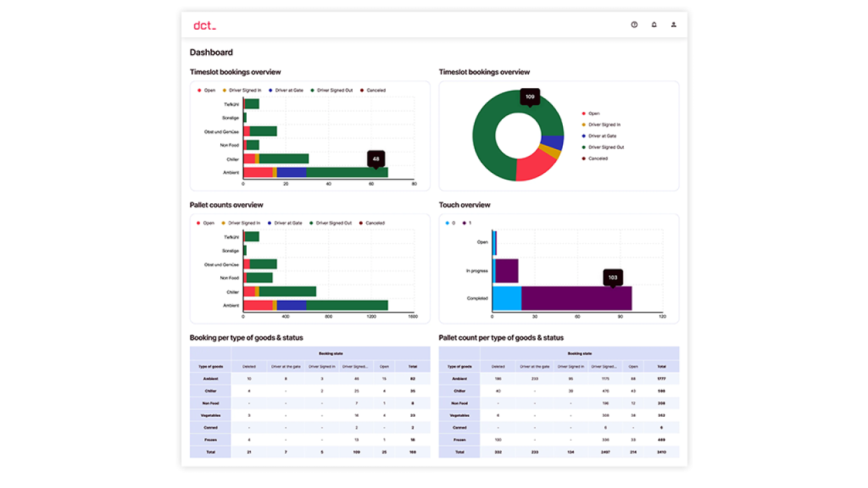Viewport: 868px width, 488px height.
Task: Click Total column header in Pallet count table
Action: point(661,367)
